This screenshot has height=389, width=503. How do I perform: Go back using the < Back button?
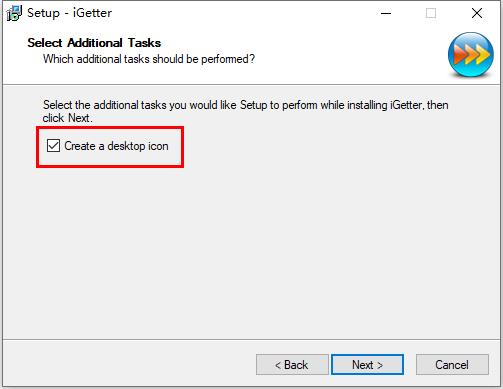tap(292, 364)
